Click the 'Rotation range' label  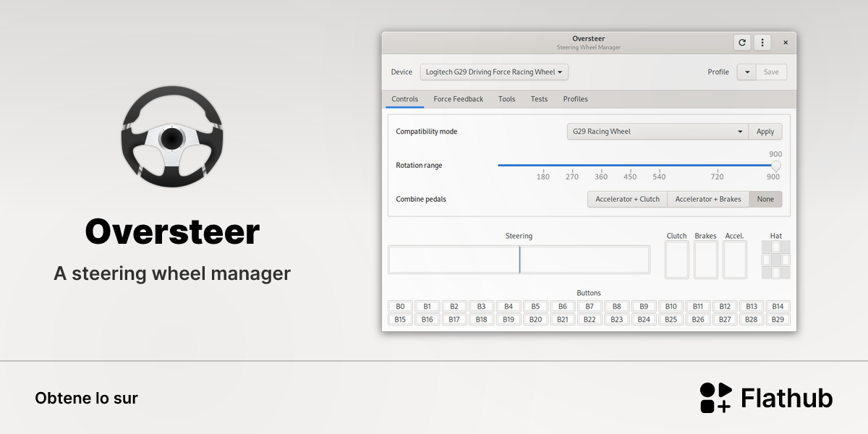click(419, 166)
